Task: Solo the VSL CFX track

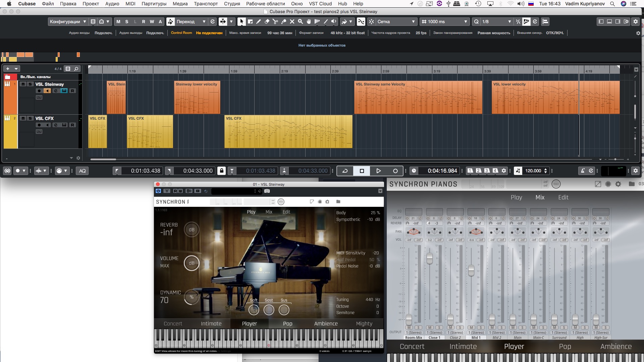Action: (30, 118)
